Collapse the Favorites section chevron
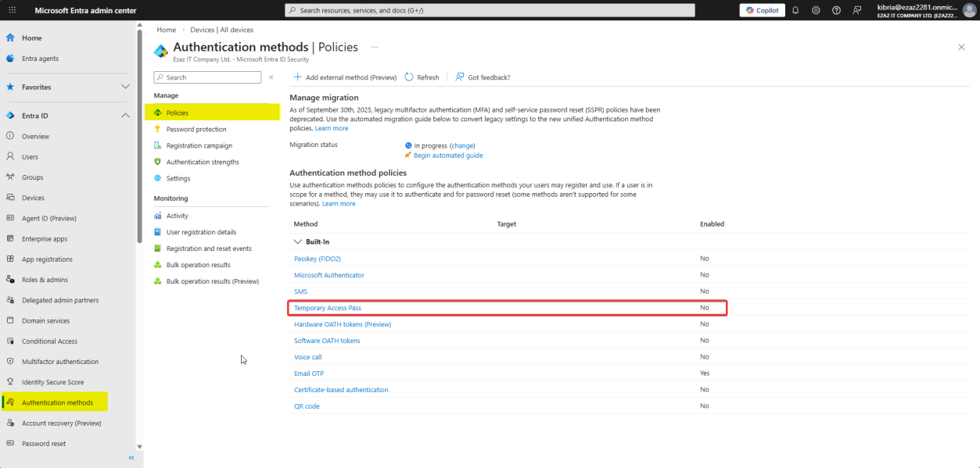The width and height of the screenshot is (980, 468). pos(125,87)
